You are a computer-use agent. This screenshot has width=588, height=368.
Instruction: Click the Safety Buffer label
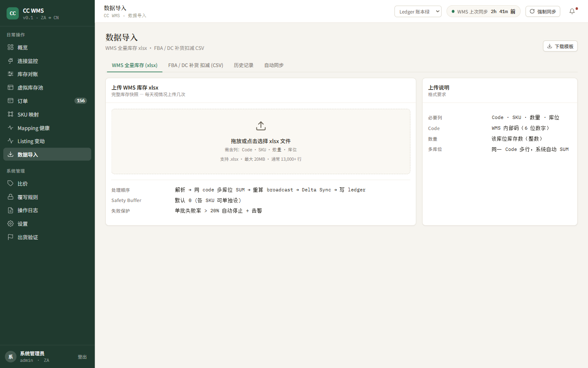click(127, 200)
